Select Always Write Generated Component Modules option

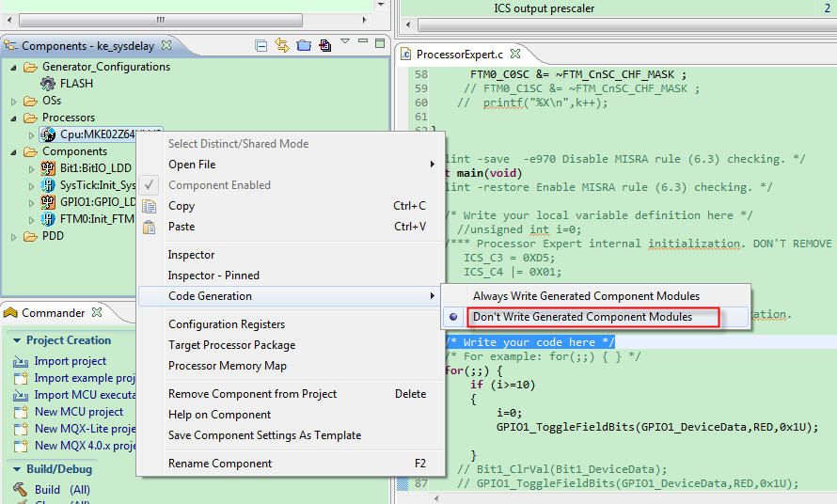[595, 296]
